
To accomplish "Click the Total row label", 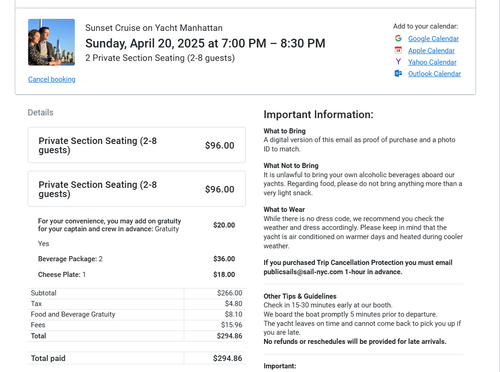I will click(38, 336).
